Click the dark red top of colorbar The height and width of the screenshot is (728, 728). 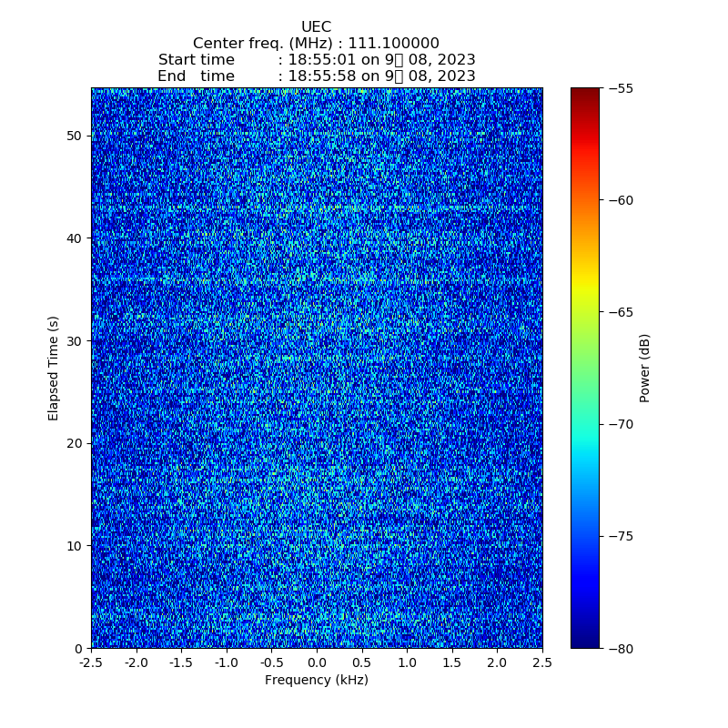(585, 93)
